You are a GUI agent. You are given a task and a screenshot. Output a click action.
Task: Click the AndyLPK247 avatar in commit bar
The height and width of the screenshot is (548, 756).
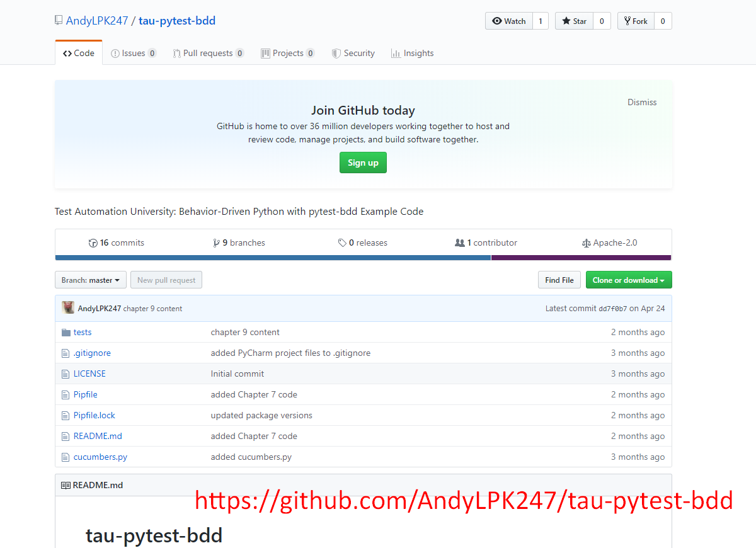[x=68, y=308]
